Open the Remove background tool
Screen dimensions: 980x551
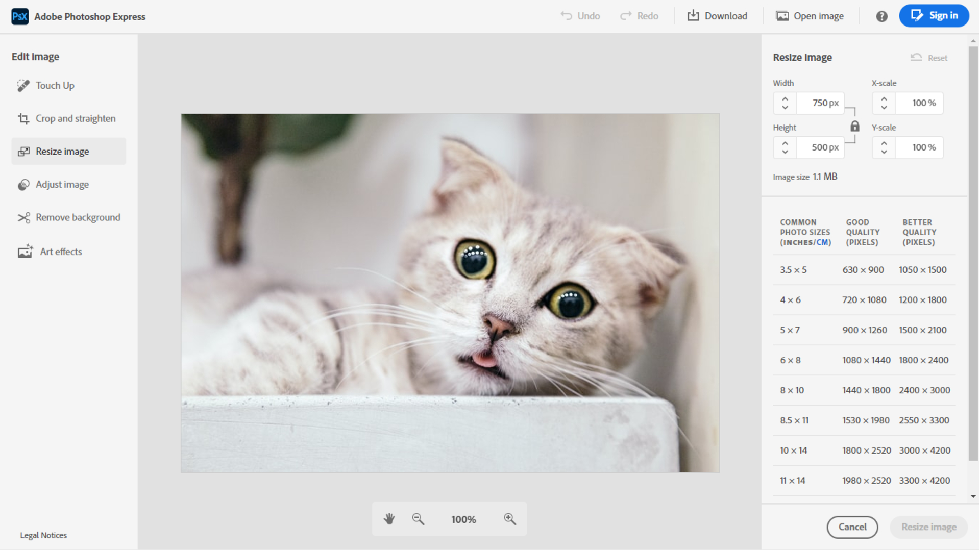tap(78, 217)
